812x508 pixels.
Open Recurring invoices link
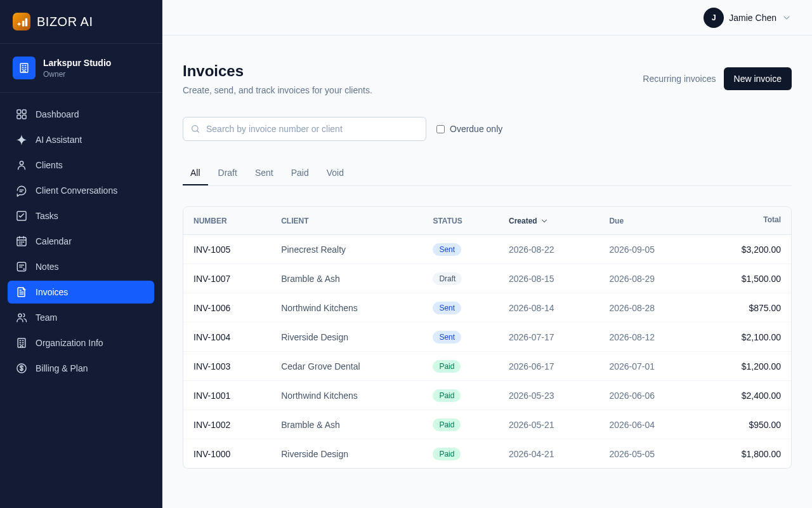point(679,79)
